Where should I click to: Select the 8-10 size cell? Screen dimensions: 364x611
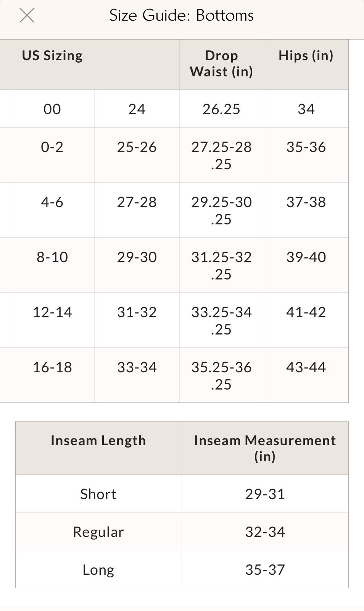click(x=52, y=265)
